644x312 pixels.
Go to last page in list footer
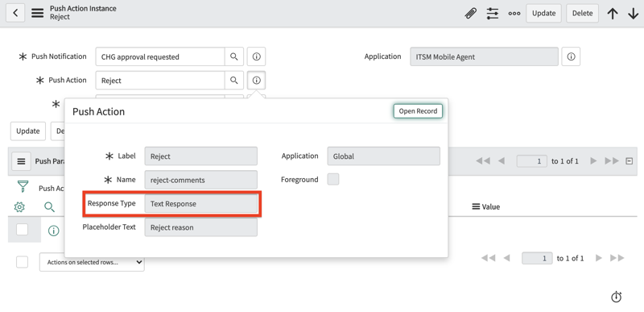(617, 258)
